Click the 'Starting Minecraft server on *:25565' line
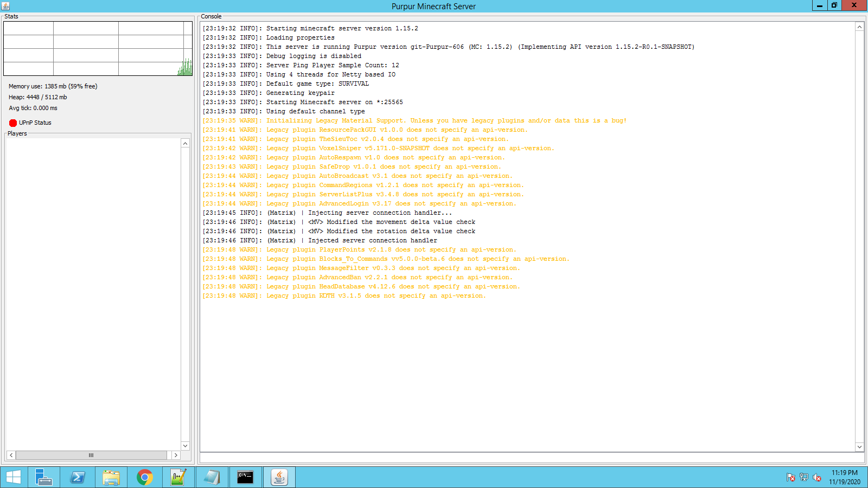Screen dimensions: 868x488 (x=303, y=102)
